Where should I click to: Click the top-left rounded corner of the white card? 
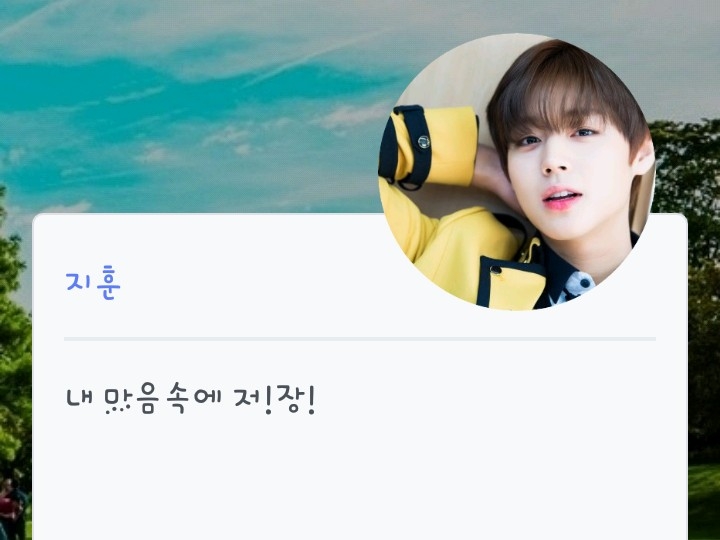pos(38,219)
